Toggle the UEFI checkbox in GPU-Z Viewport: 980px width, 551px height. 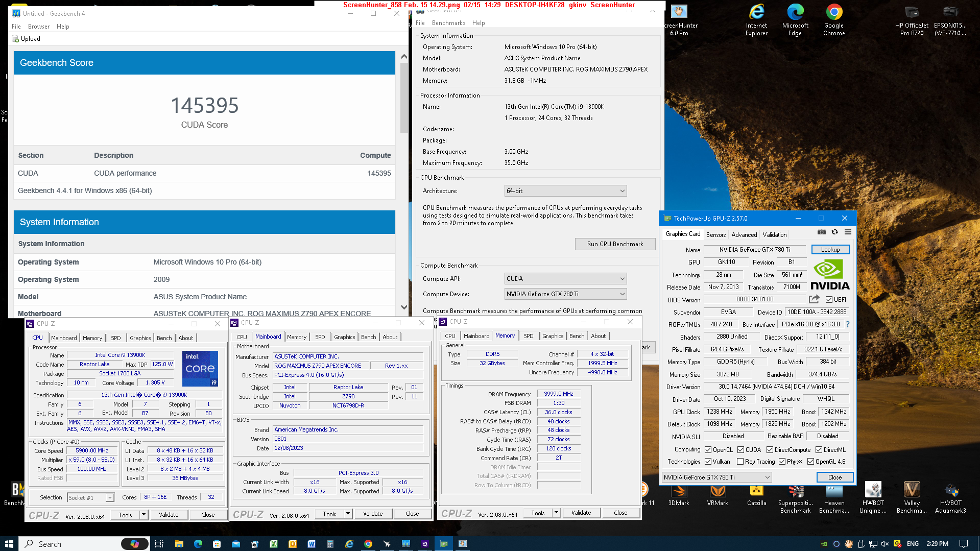(829, 300)
